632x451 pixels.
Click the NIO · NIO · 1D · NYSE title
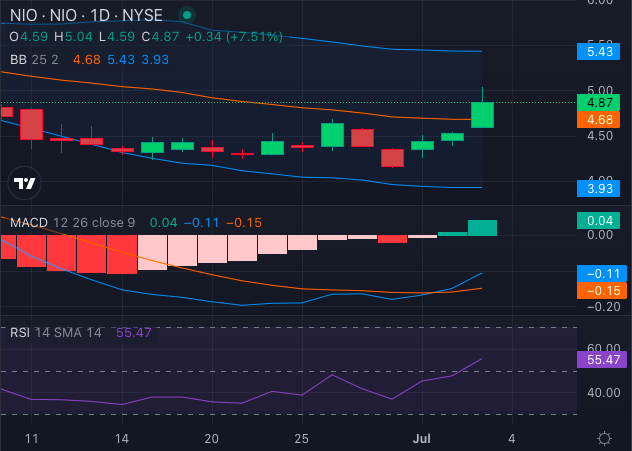coord(86,15)
